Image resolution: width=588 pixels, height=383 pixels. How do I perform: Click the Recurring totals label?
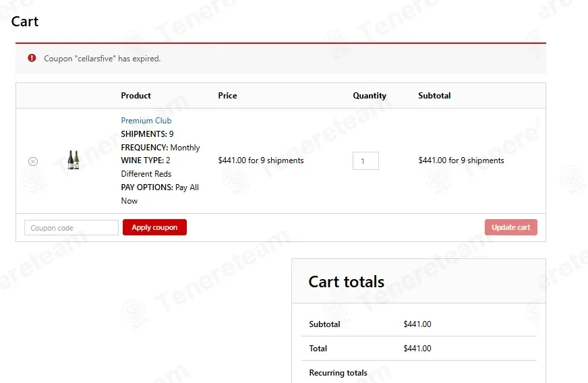click(338, 373)
